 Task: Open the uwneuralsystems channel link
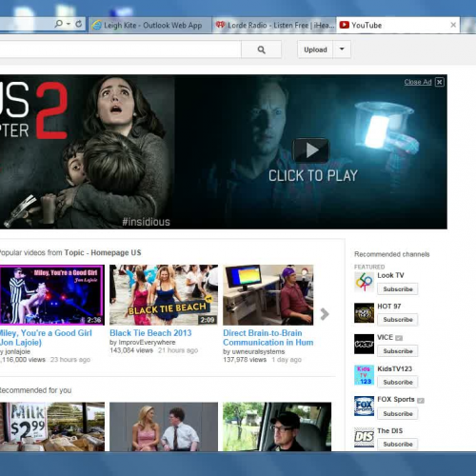(258, 351)
